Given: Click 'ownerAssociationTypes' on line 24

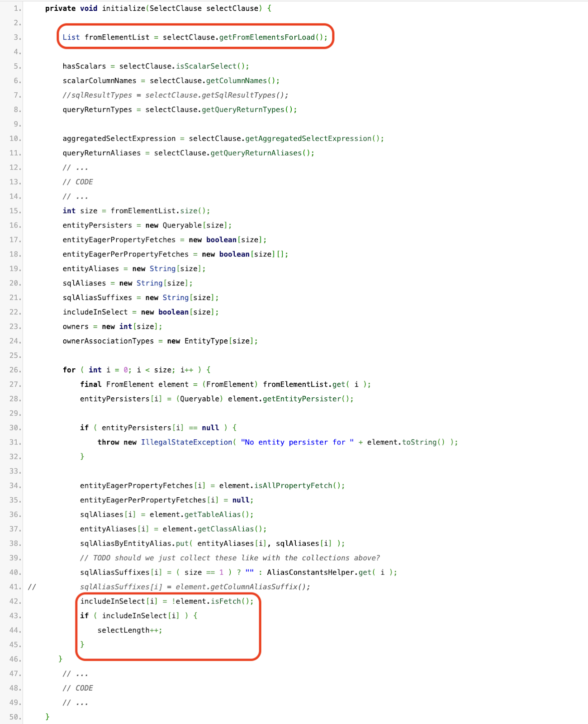Looking at the screenshot, I should tap(108, 341).
